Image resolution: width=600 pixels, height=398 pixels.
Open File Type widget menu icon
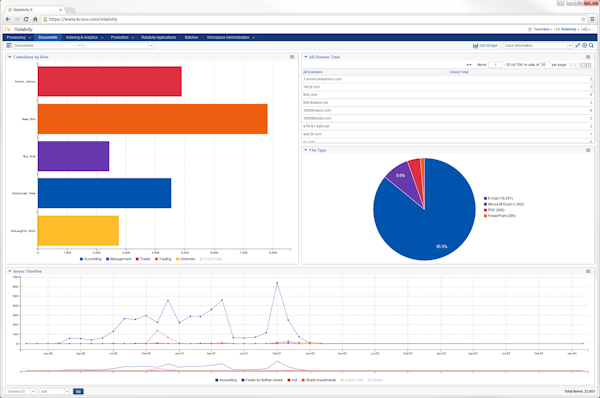click(588, 150)
